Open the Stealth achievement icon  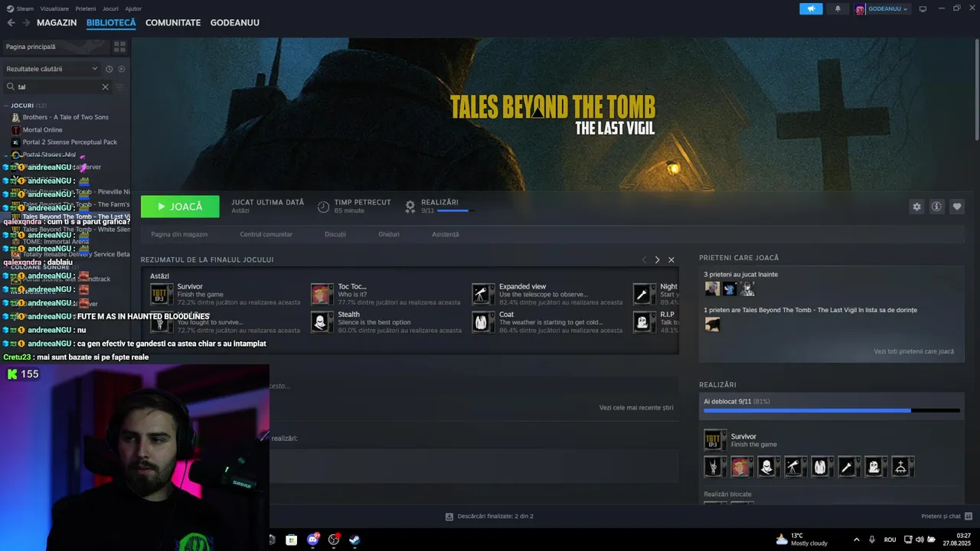pyautogui.click(x=322, y=322)
